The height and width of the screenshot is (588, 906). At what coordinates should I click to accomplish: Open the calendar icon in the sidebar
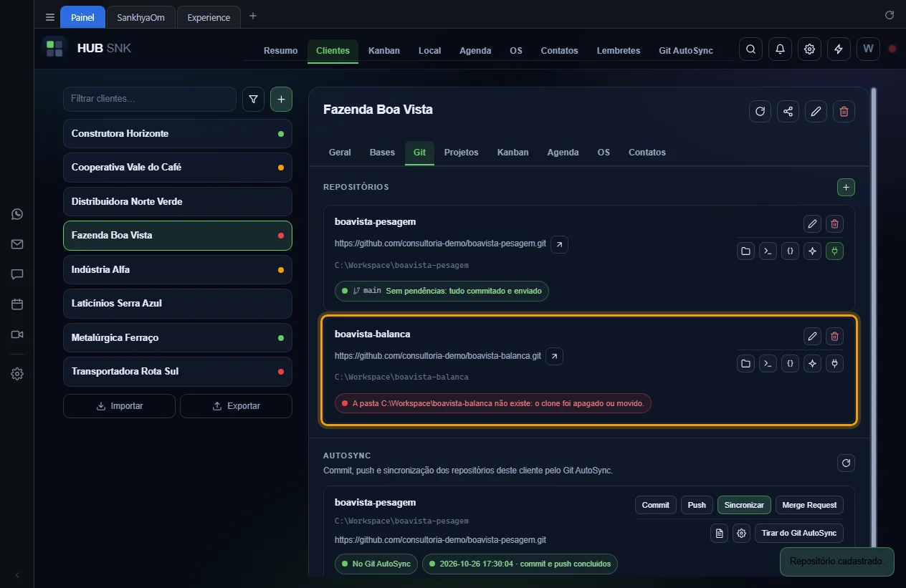pos(17,304)
